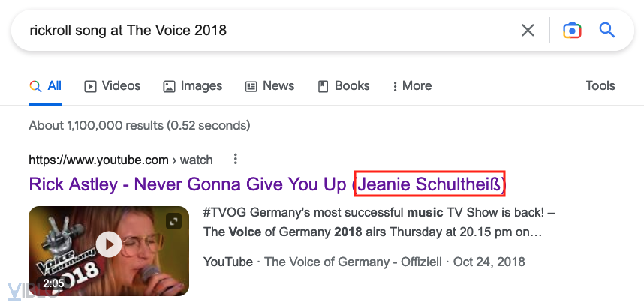Switch to the News tab
The height and width of the screenshot is (308, 644).
pos(269,86)
